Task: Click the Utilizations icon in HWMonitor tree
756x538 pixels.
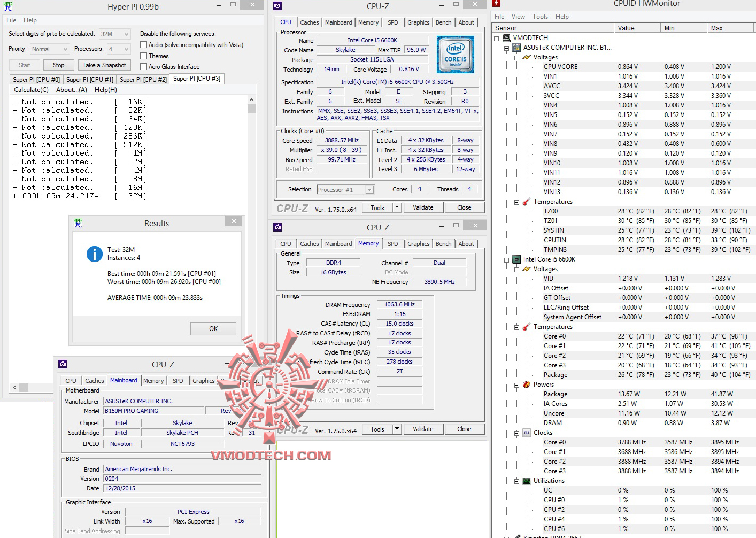Action: 527,481
